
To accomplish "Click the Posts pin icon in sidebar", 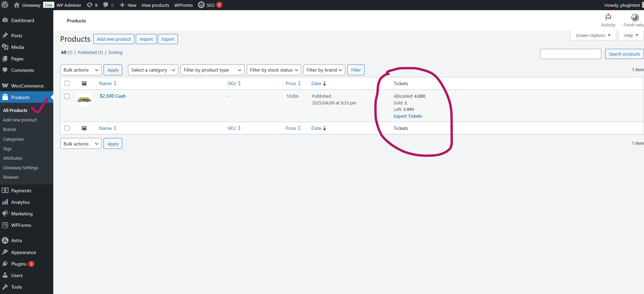I will pos(5,36).
